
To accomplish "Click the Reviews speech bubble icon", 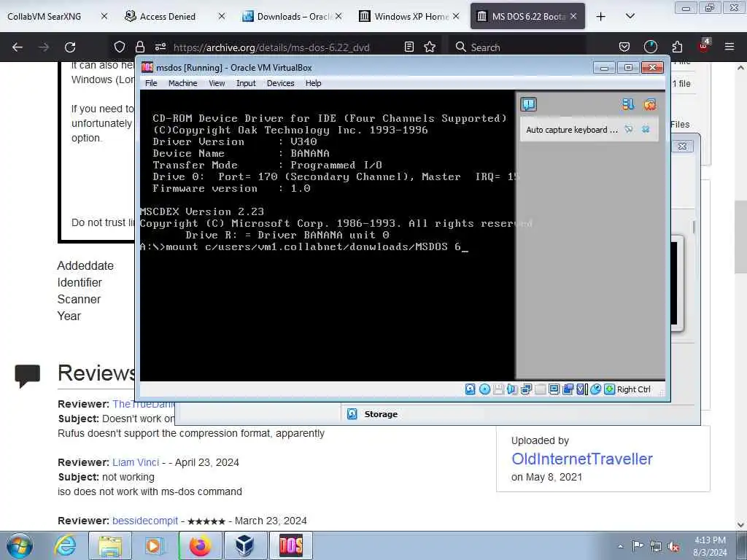I will coord(27,376).
